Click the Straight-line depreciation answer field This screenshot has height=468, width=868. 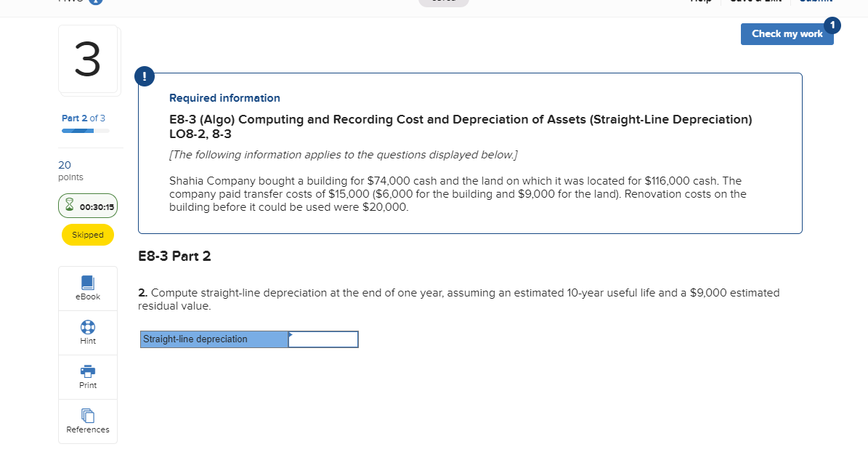pyautogui.click(x=323, y=339)
